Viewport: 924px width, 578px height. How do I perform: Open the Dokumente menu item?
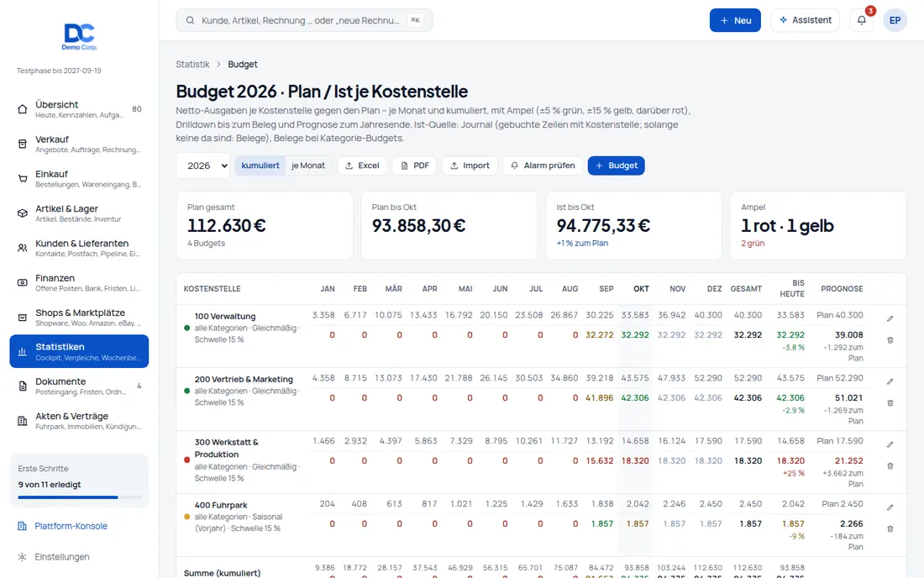click(79, 386)
